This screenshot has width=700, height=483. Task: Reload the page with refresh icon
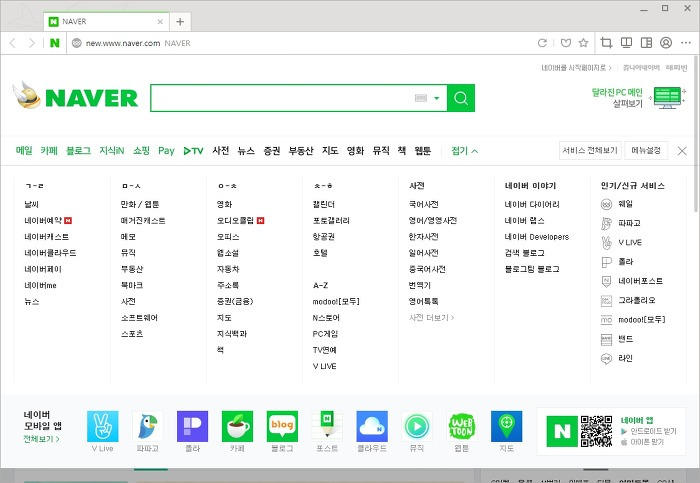(x=542, y=43)
